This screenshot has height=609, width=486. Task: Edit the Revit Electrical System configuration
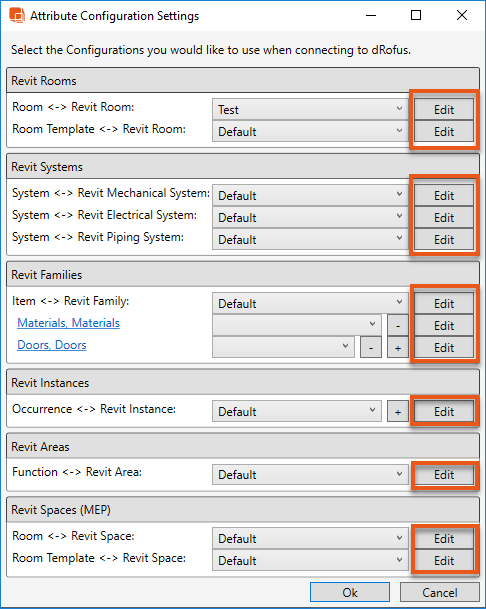point(444,218)
